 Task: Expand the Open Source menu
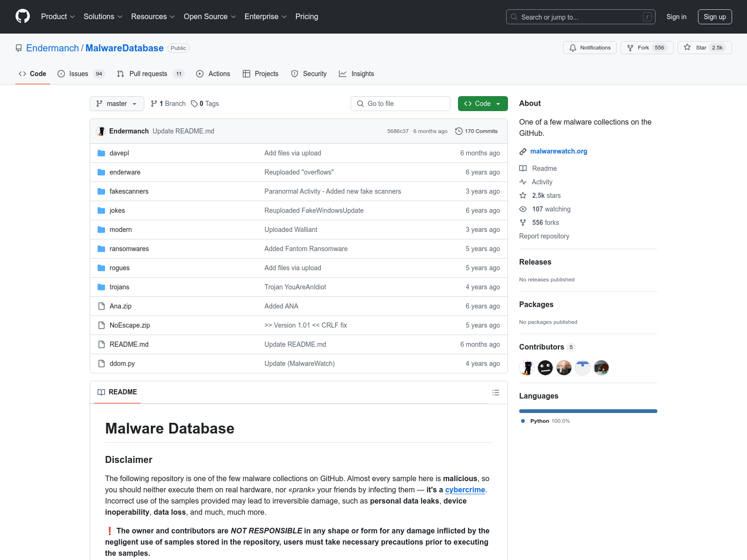point(210,16)
